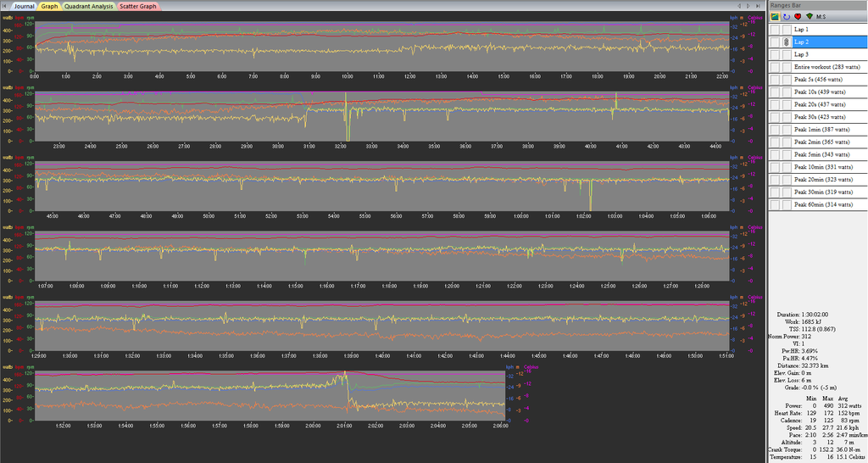868x463 pixels.
Task: Click the chart view icon in Ranges Bar
Action: (x=774, y=17)
